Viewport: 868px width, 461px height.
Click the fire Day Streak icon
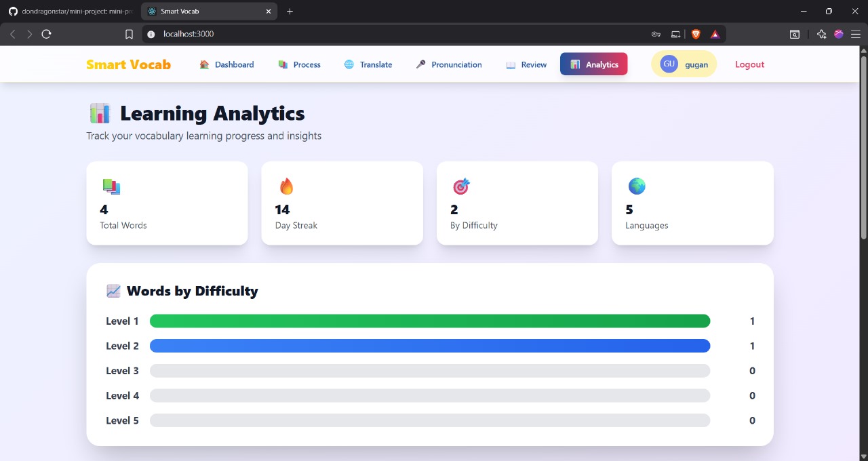coord(286,186)
